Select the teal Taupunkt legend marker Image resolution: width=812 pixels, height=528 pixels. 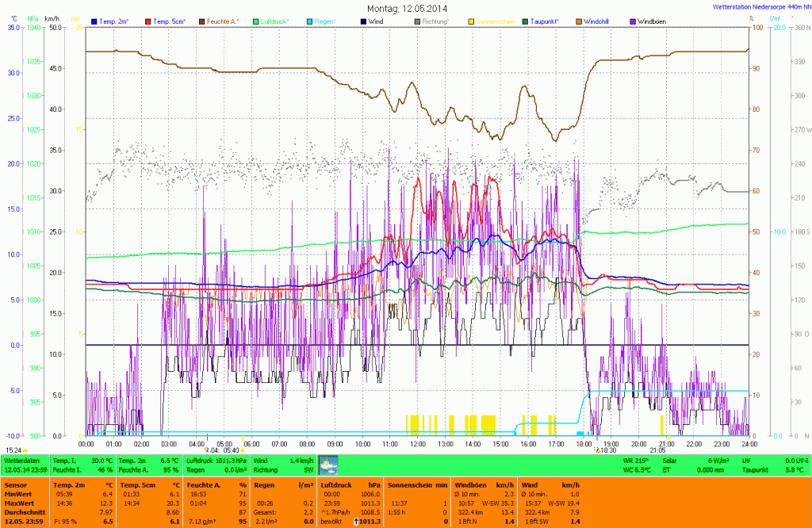coord(525,20)
